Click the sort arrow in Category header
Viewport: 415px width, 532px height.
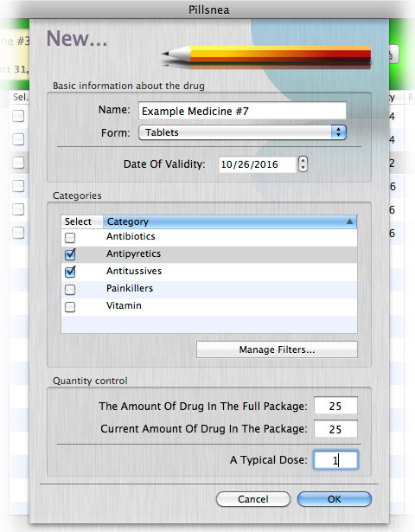349,221
